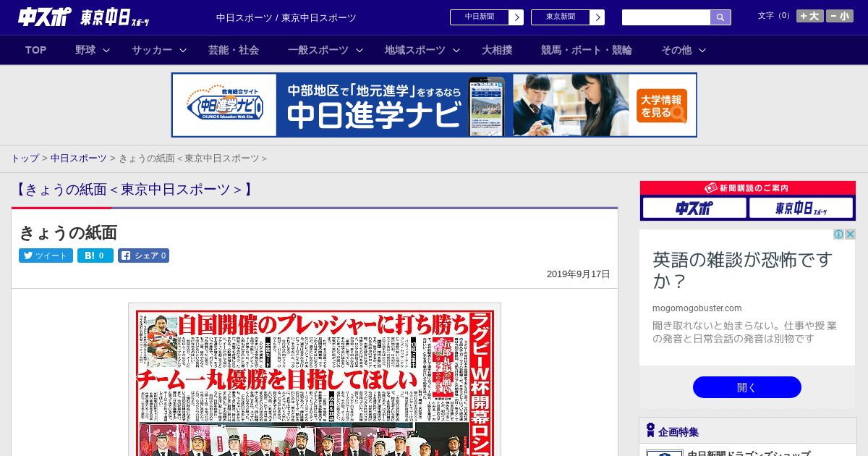The image size is (868, 456).
Task: Bookmark with Hatena B! button
Action: (95, 256)
